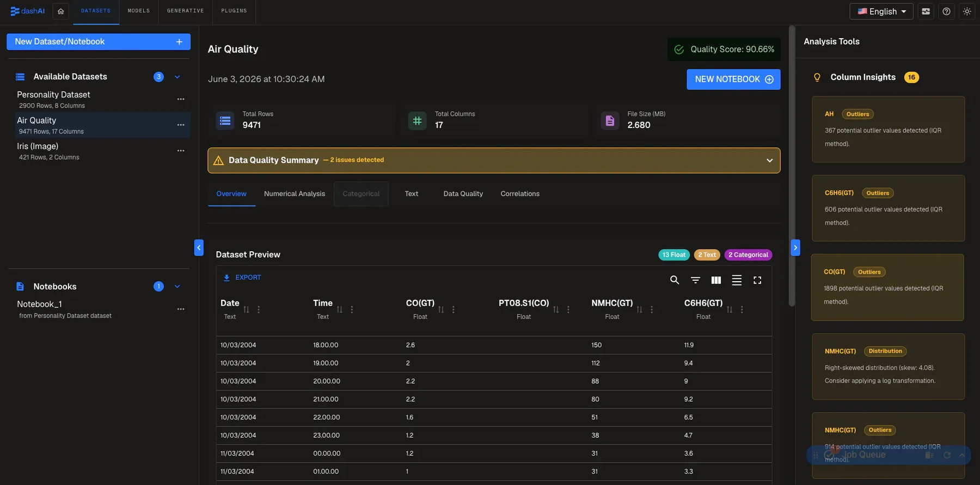Click the dashAI logo
980x485 pixels.
[x=28, y=11]
